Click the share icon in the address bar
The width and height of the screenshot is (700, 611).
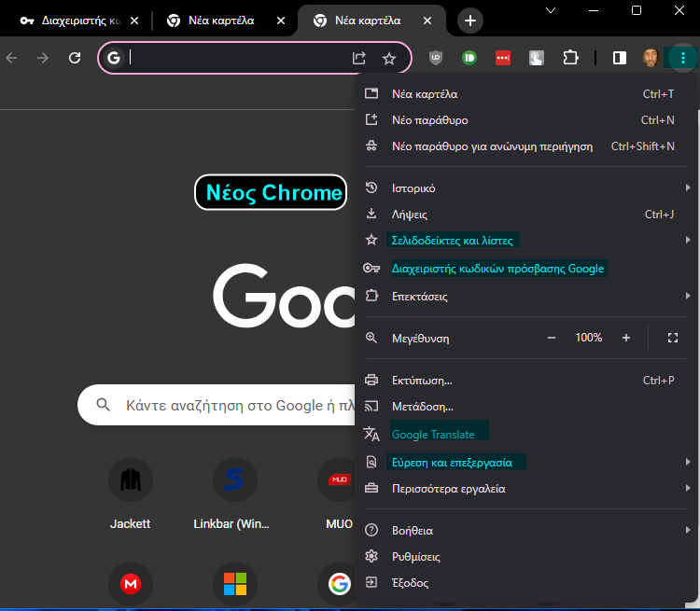(x=359, y=58)
